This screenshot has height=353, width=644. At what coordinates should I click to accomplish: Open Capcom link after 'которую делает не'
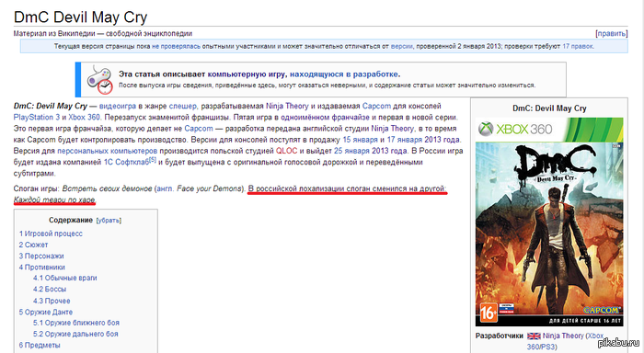199,129
